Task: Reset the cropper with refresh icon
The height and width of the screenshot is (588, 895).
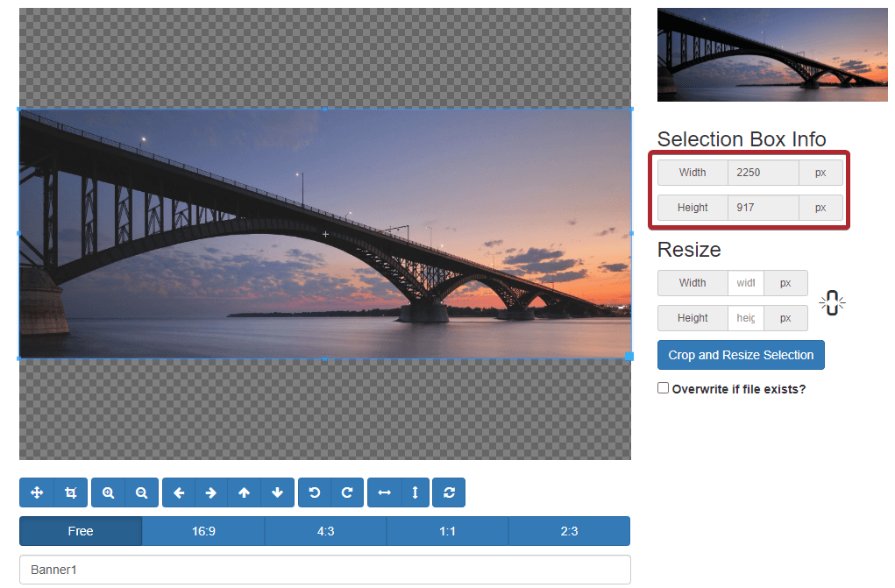Action: tap(449, 492)
